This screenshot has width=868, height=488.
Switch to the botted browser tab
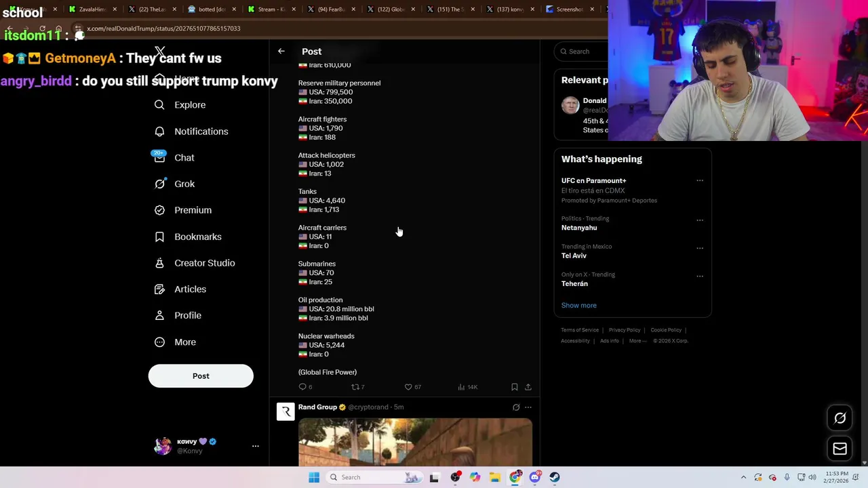pyautogui.click(x=212, y=9)
